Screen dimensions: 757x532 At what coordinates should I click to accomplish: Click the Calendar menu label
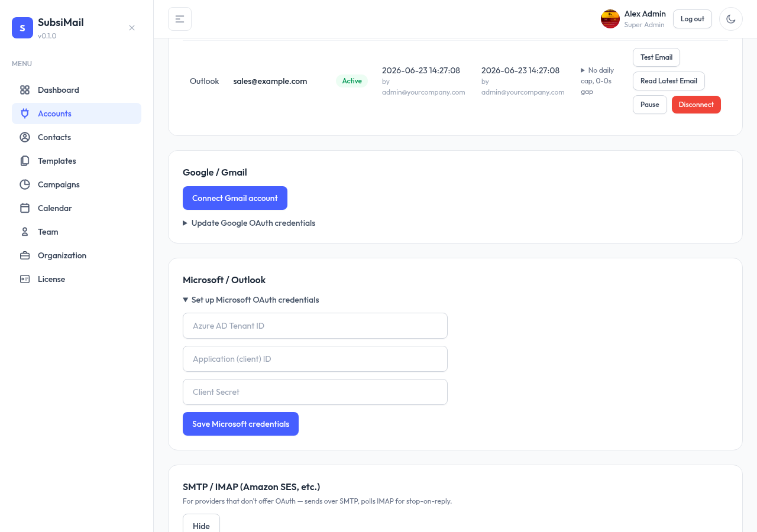[55, 208]
